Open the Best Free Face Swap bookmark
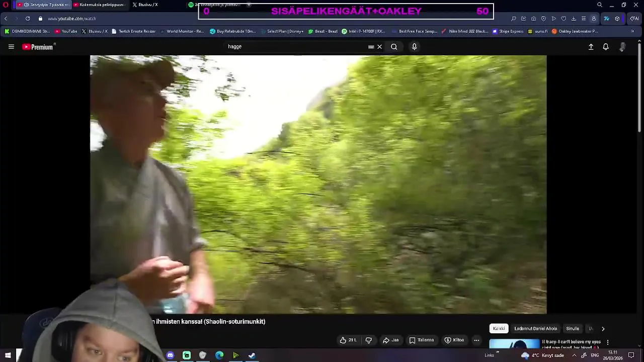644x362 pixels. tap(414, 31)
